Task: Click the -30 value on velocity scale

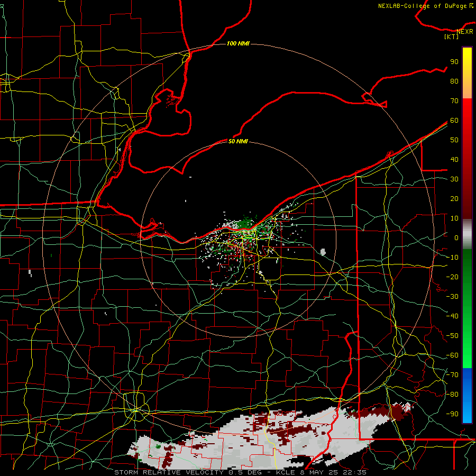Action: pos(452,296)
